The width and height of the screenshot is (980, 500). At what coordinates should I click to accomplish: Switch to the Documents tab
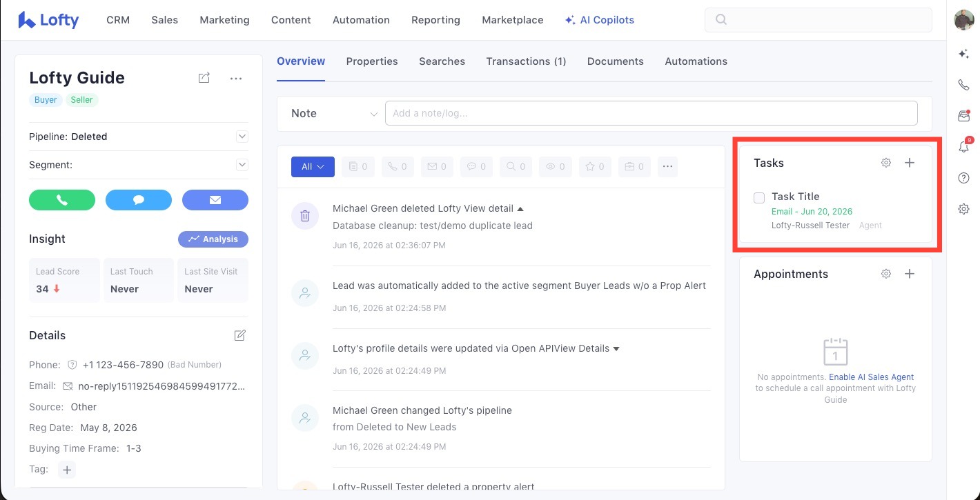tap(616, 61)
